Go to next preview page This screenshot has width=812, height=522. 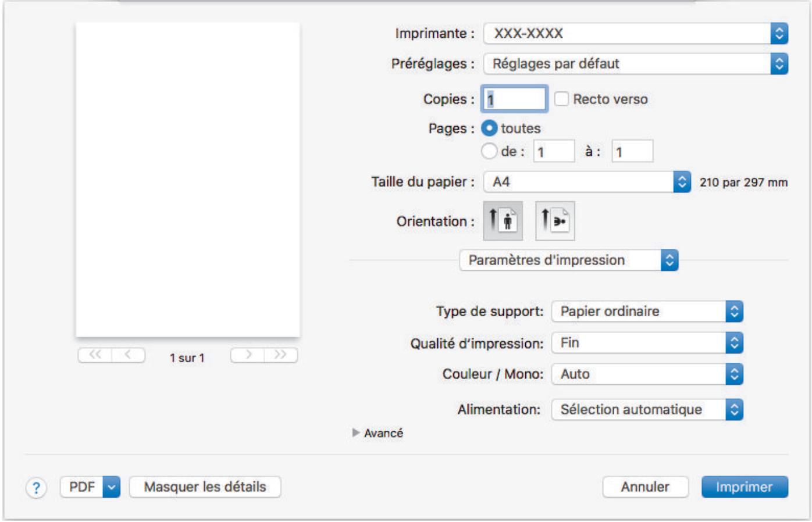point(248,355)
